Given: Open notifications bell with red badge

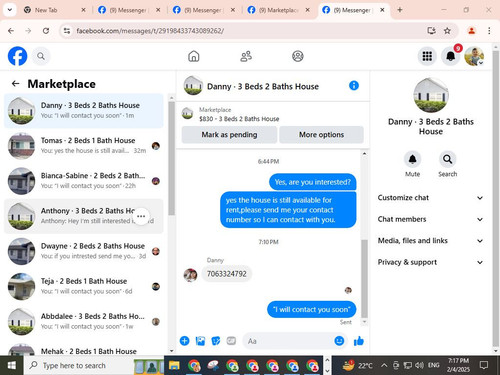Looking at the screenshot, I should click(x=451, y=56).
